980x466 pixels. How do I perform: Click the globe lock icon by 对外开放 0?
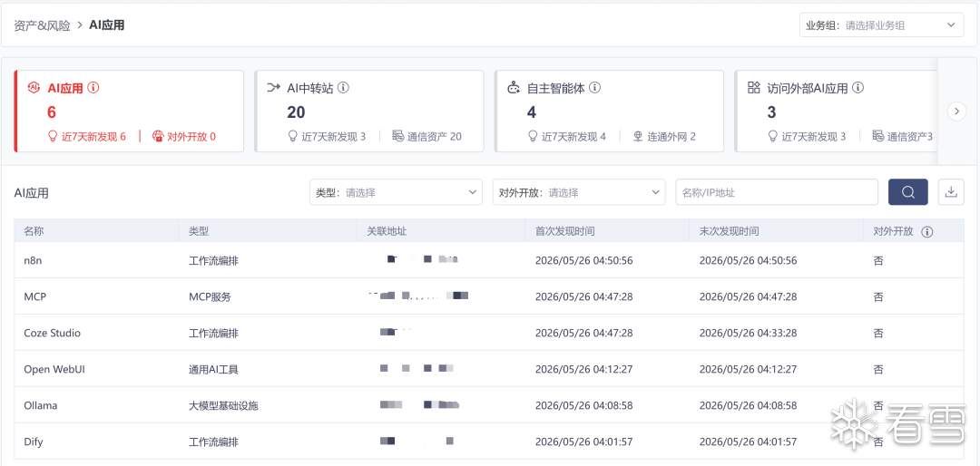(x=158, y=136)
